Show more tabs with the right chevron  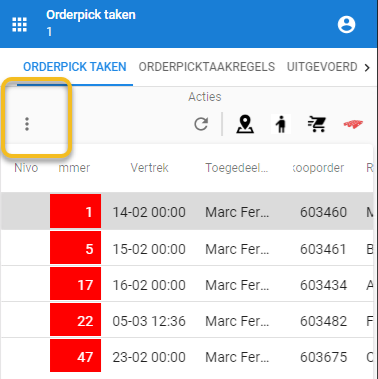pyautogui.click(x=367, y=68)
